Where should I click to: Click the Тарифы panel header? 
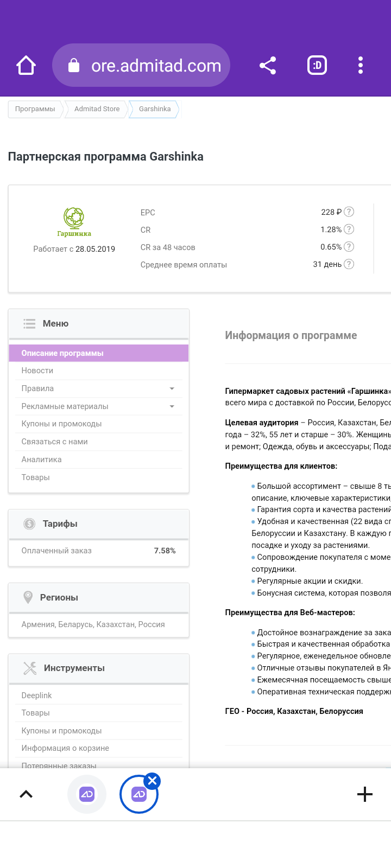coord(99,524)
